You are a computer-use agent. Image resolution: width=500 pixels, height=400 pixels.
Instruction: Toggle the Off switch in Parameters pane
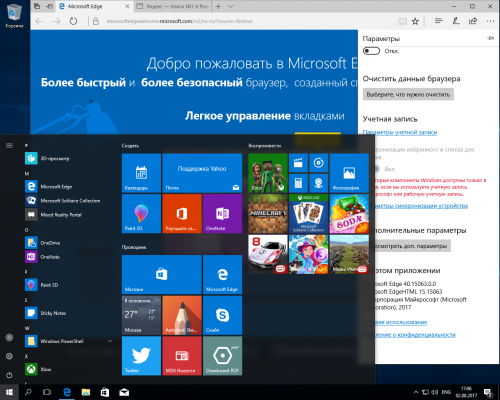pyautogui.click(x=371, y=51)
